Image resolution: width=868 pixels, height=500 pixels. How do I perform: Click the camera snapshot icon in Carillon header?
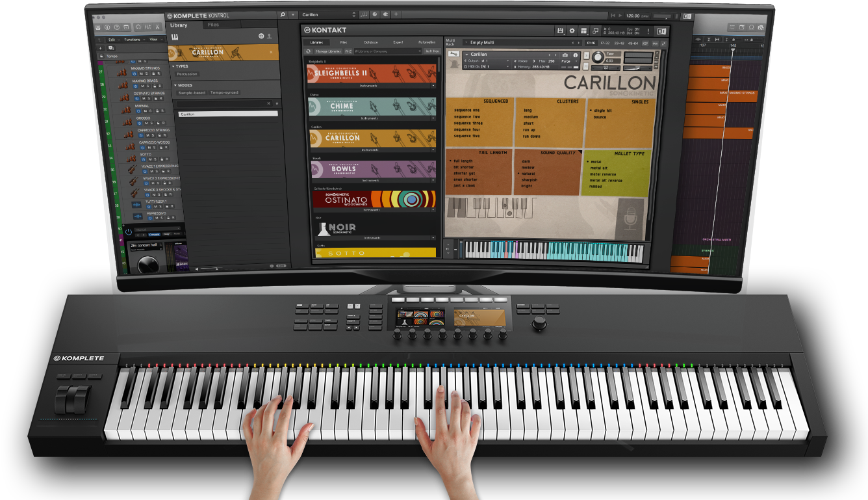pyautogui.click(x=565, y=55)
